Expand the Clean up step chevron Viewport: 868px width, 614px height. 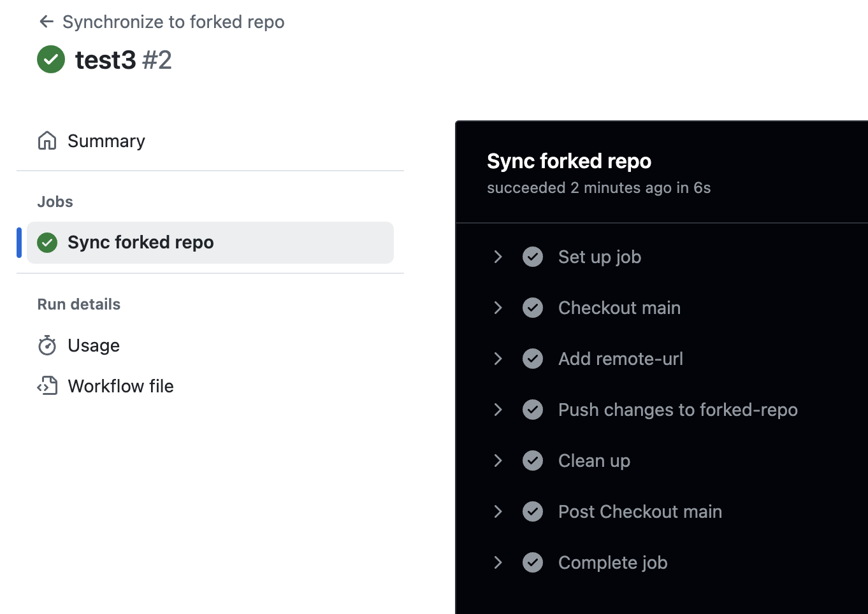tap(498, 460)
